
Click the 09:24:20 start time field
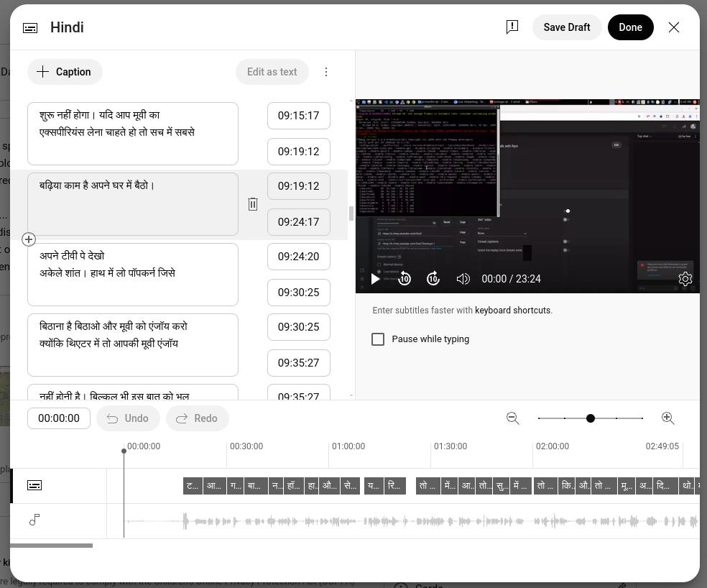[x=298, y=257]
